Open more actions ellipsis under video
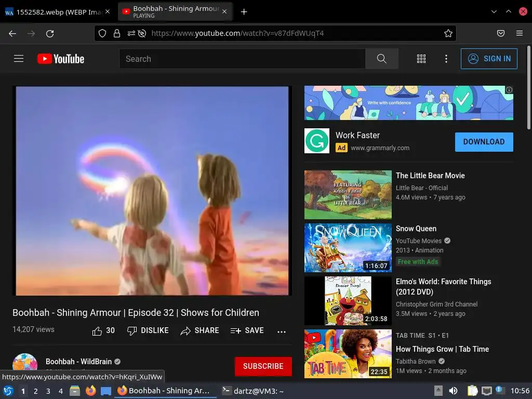Viewport: 532px width, 399px height. [281, 331]
